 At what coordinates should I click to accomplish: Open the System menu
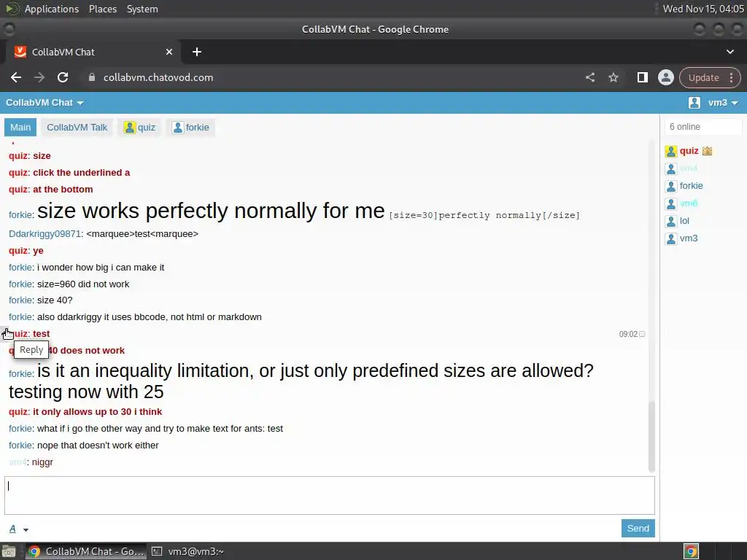coord(142,9)
